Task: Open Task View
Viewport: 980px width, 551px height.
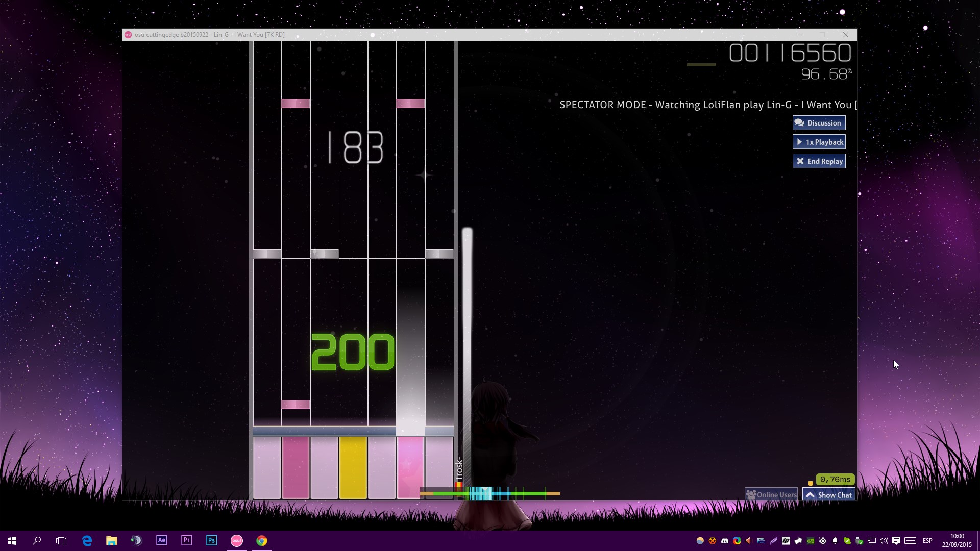Action: [x=61, y=540]
